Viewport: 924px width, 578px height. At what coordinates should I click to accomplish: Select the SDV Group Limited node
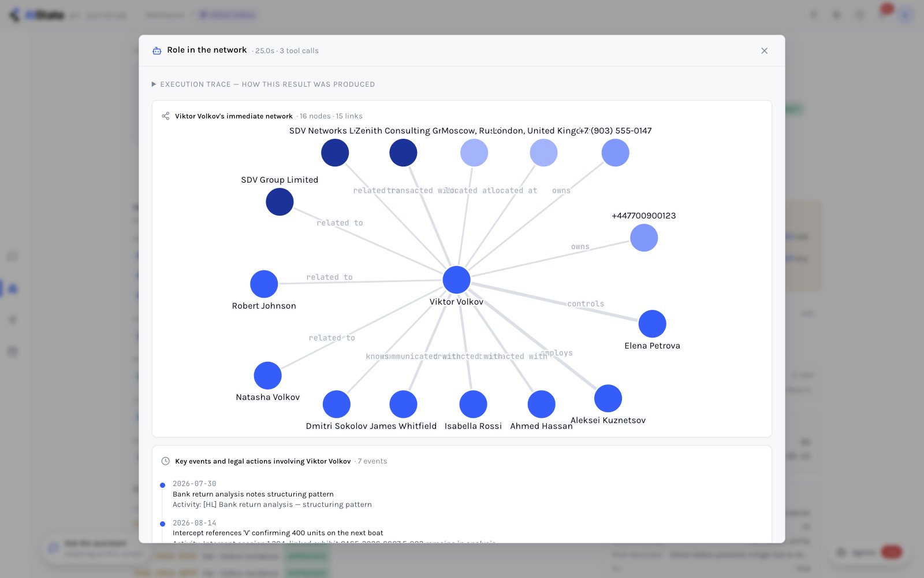280,202
